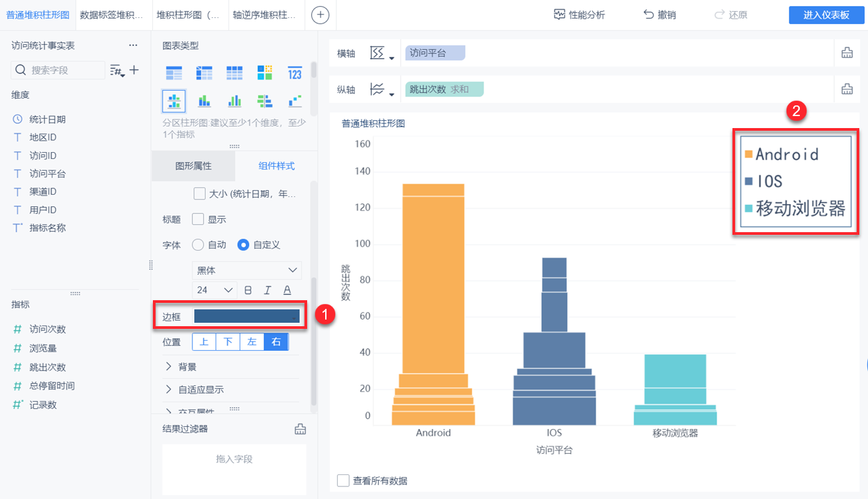Viewport: 868px width, 499px height.
Task: Click the filter broom icon beside 纵轴 field
Action: (x=847, y=89)
